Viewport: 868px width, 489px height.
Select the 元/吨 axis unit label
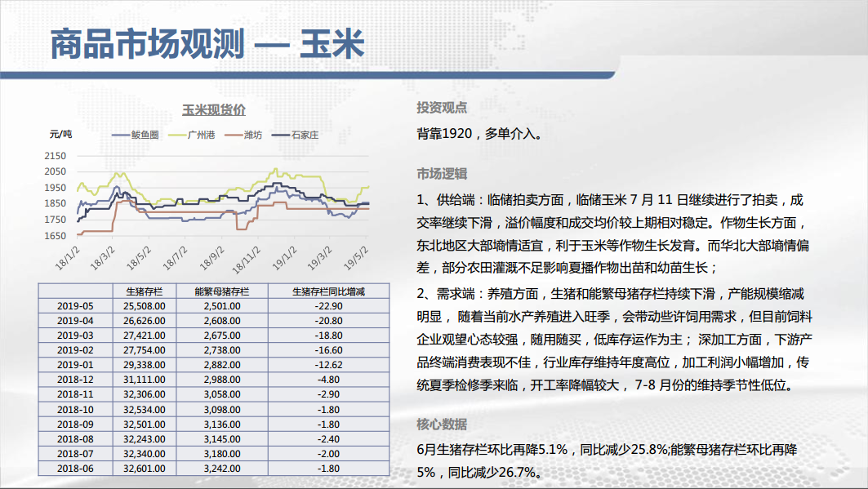coord(61,134)
